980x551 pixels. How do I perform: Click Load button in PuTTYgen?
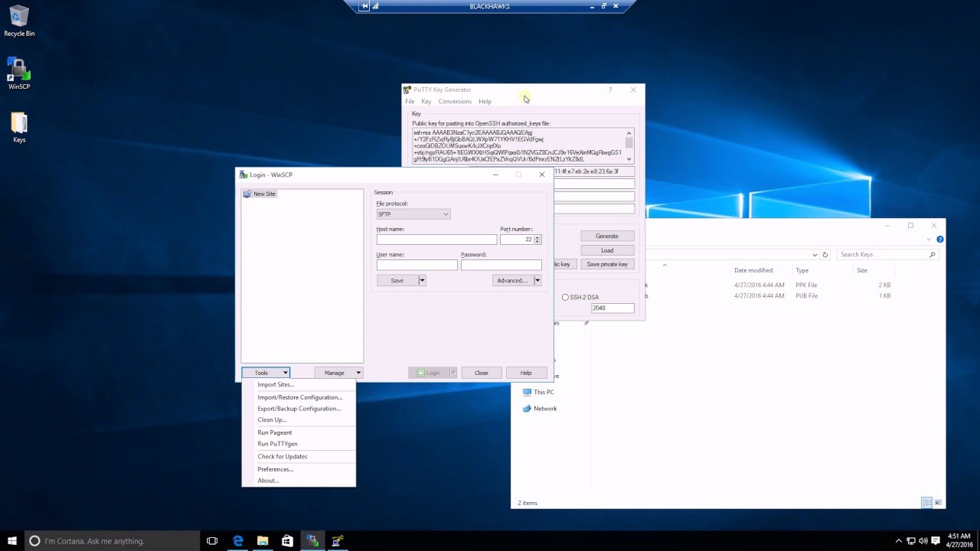click(607, 250)
